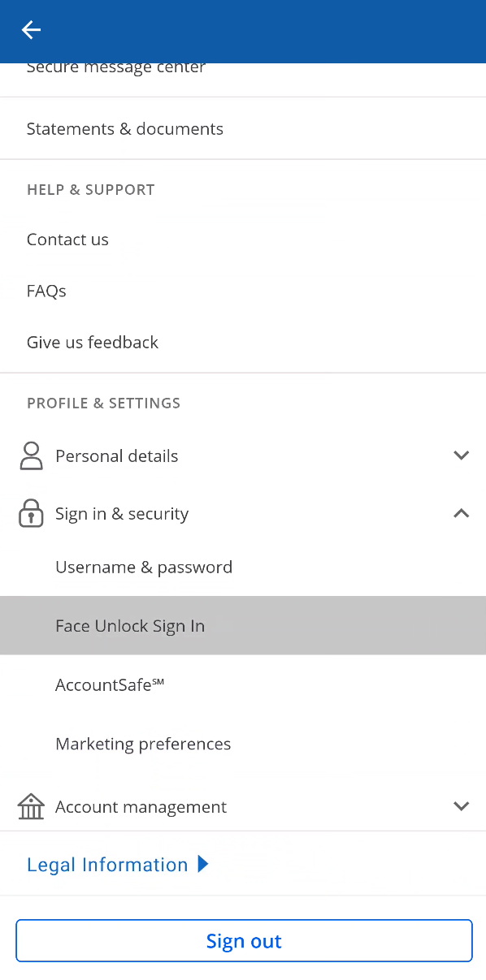Select the person icon beside Personal details
Screen dimensions: 486x980
pos(31,455)
